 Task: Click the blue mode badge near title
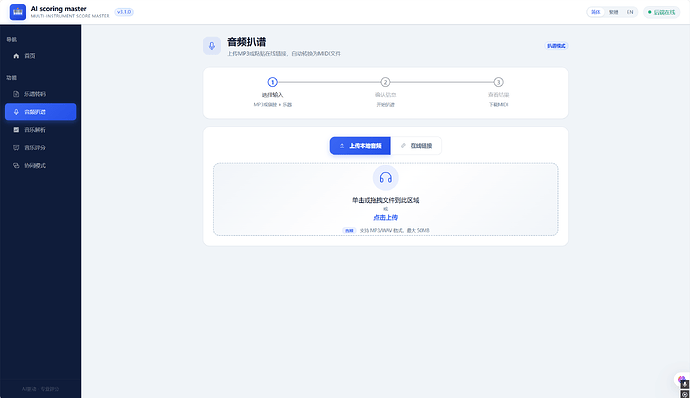pyautogui.click(x=556, y=46)
